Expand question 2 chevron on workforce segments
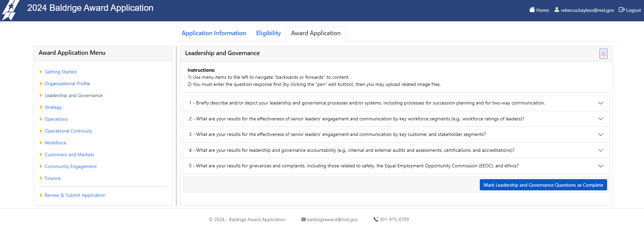 pos(600,119)
